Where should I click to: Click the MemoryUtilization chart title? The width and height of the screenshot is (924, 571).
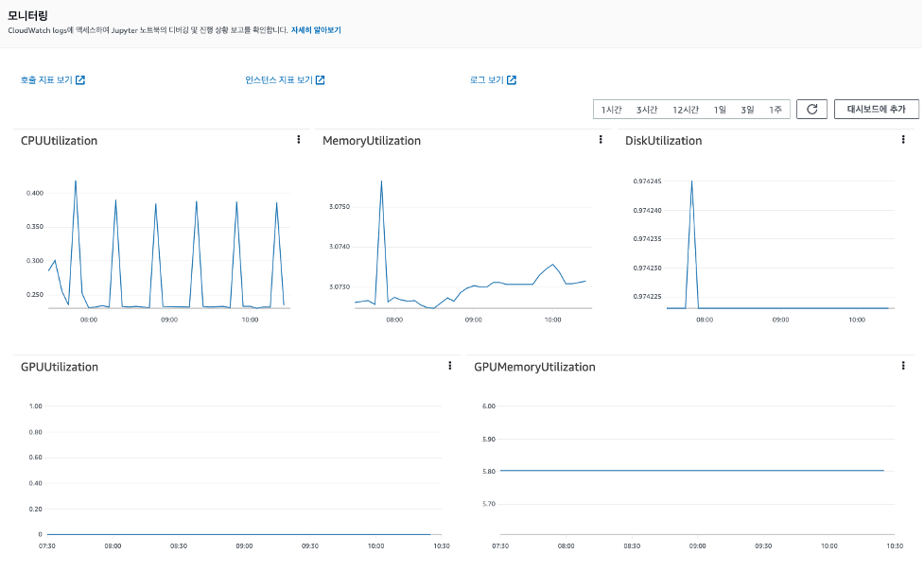372,140
